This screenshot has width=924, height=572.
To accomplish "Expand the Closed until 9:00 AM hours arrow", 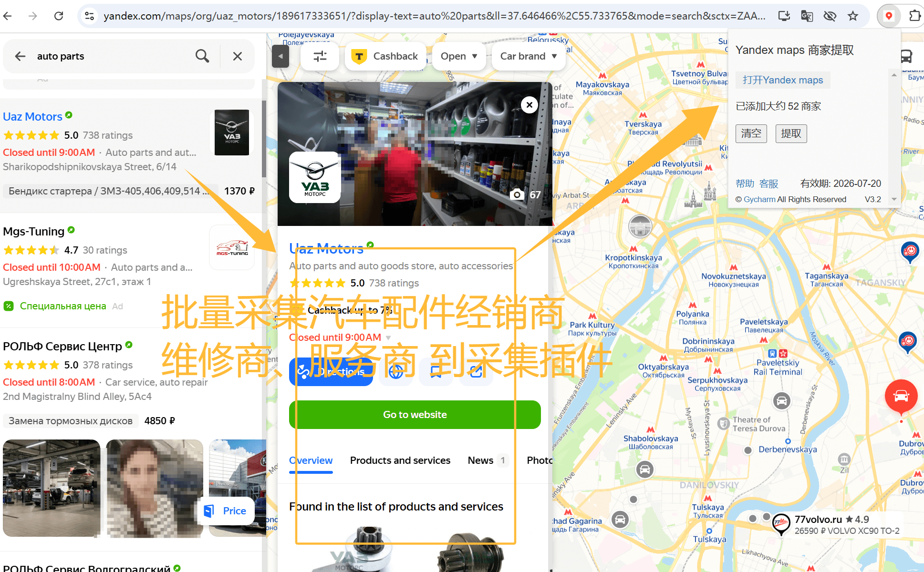I will [x=388, y=338].
